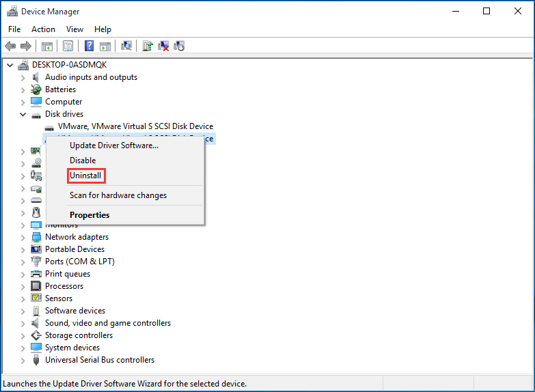Click Update driver software toolbar icon

pyautogui.click(x=148, y=46)
